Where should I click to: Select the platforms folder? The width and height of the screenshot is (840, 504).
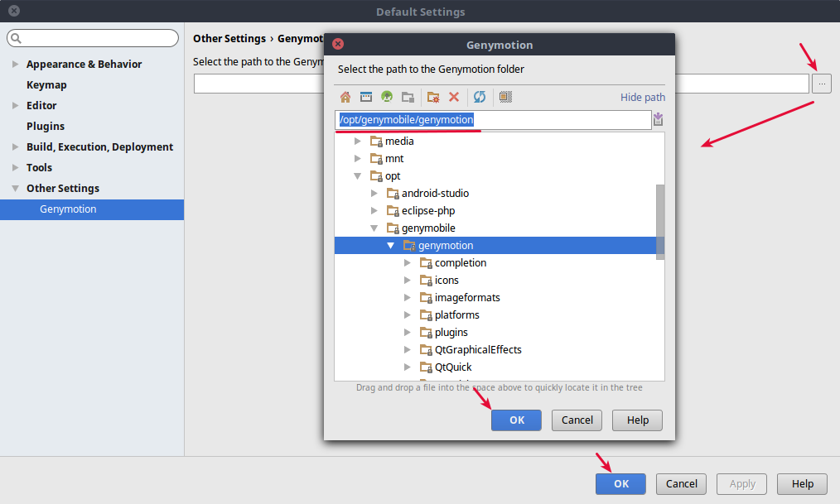[456, 315]
